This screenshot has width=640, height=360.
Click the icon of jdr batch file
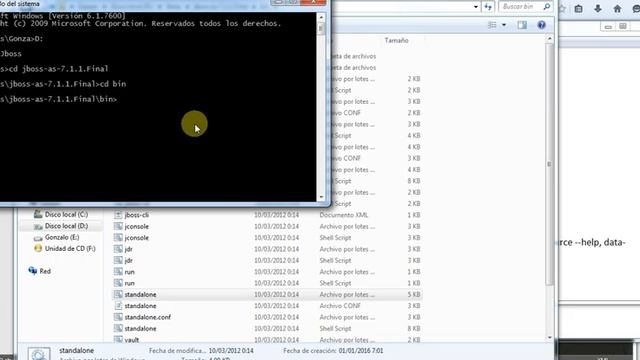click(x=118, y=249)
